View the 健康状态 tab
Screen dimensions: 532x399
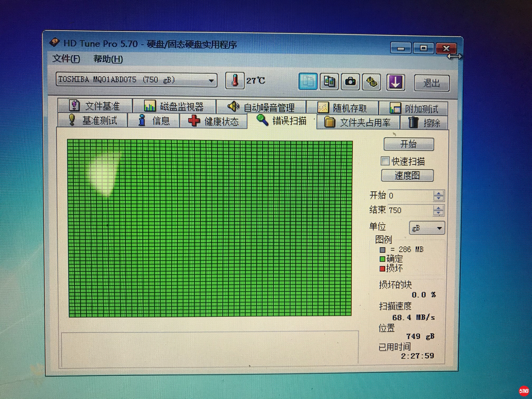point(213,121)
